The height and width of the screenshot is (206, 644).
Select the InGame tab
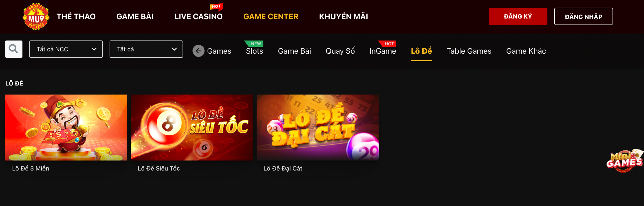click(383, 51)
